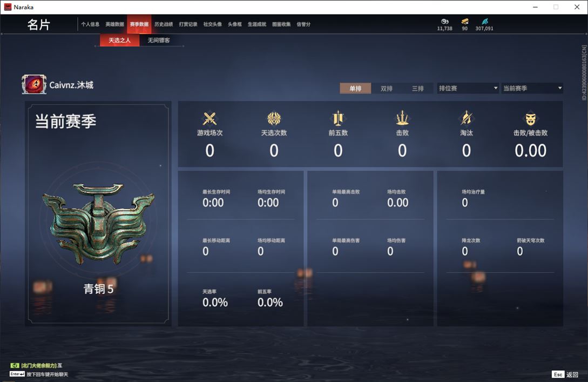Click the 最长移动距离 stat

coord(216,247)
